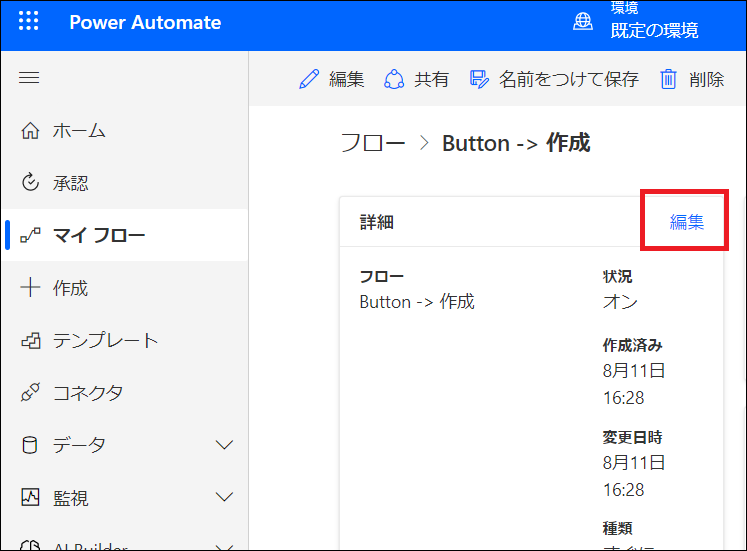Viewport: 747px width, 551px height.
Task: Click the 監視 label in sidebar
Action: [x=71, y=498]
